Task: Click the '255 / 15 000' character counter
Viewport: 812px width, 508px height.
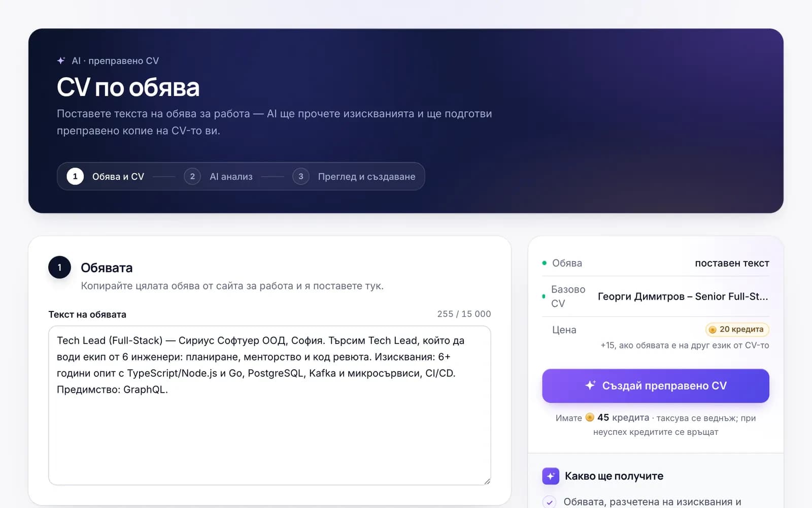Action: click(x=464, y=314)
